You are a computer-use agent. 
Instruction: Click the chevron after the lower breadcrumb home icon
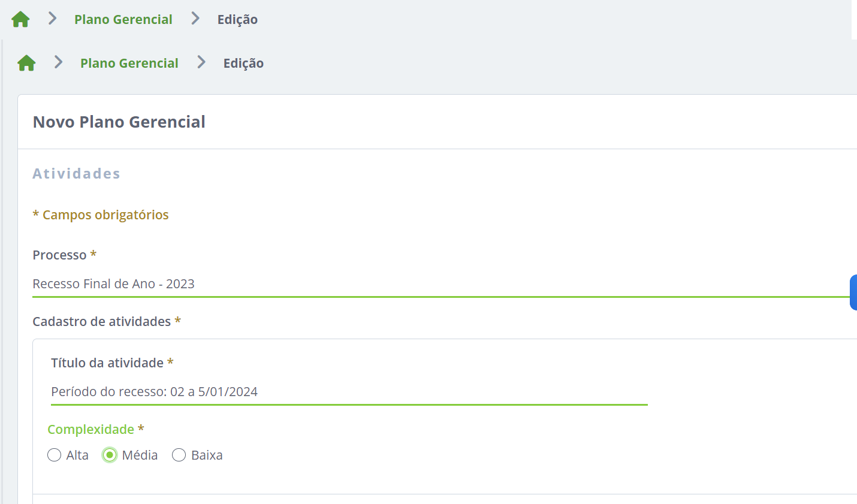[x=59, y=62]
